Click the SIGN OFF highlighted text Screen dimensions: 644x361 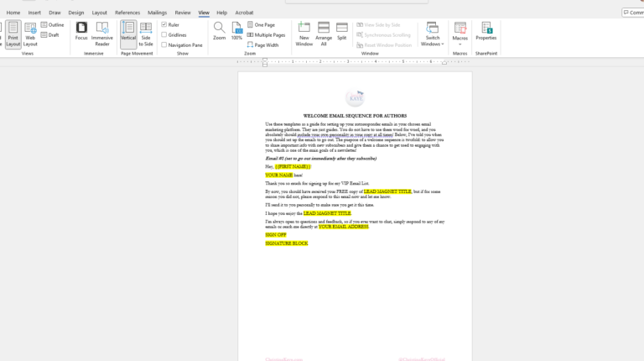click(x=276, y=235)
